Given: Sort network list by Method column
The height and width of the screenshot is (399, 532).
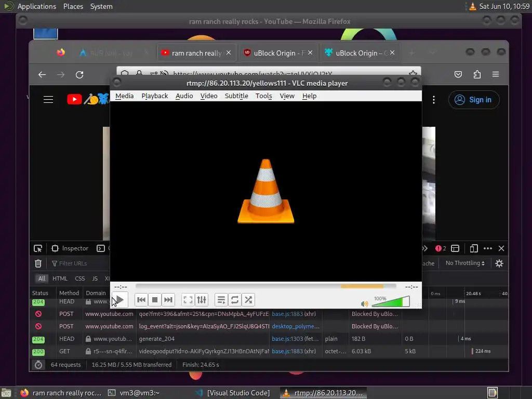Looking at the screenshot, I should [x=69, y=293].
